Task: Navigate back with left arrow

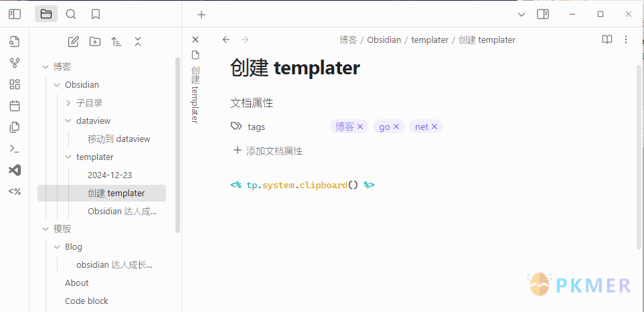Action: click(226, 40)
